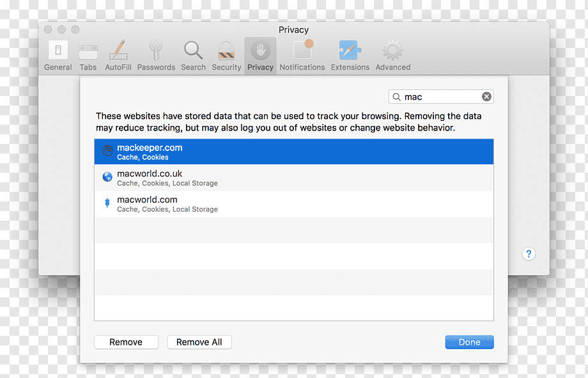This screenshot has height=378, width=588.
Task: Click the magnifier icon in search field
Action: 396,97
